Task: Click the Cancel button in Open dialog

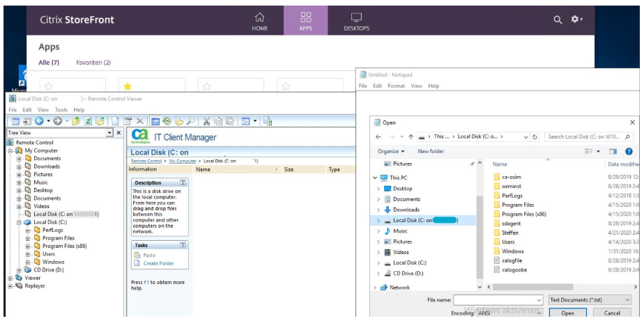Action: point(611,313)
